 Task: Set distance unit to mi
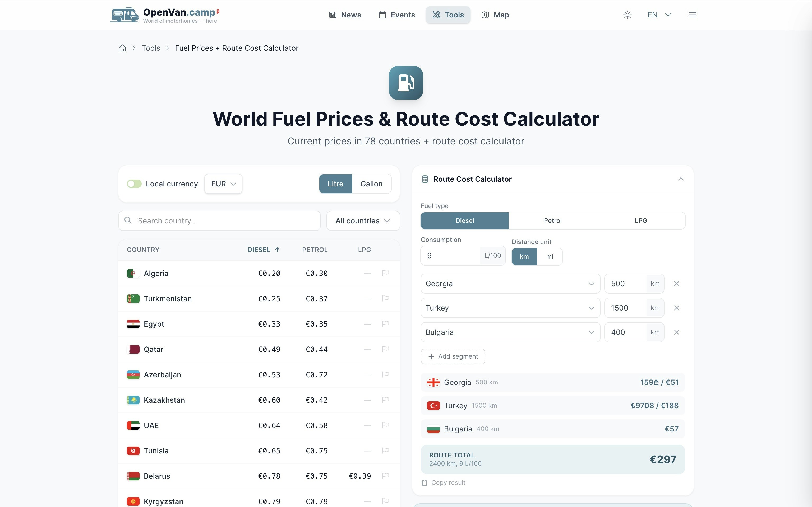pyautogui.click(x=549, y=256)
